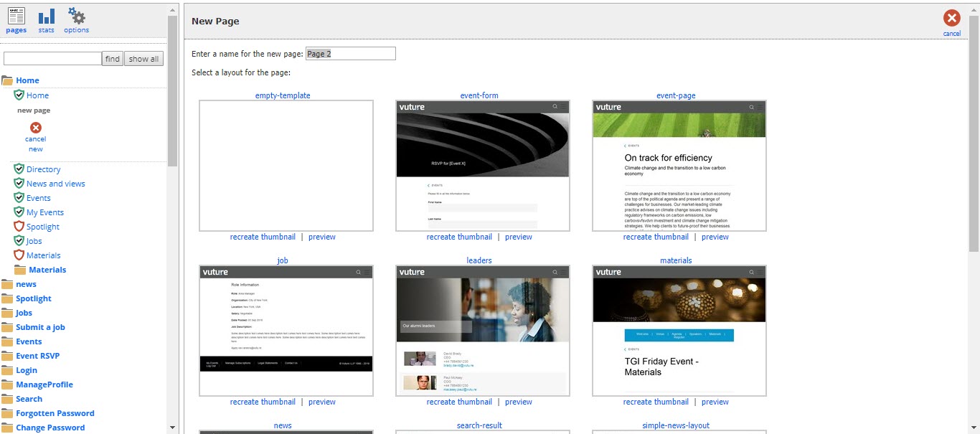Click the sidebar vertical scrollbar down arrow
The width and height of the screenshot is (980, 434).
click(172, 428)
